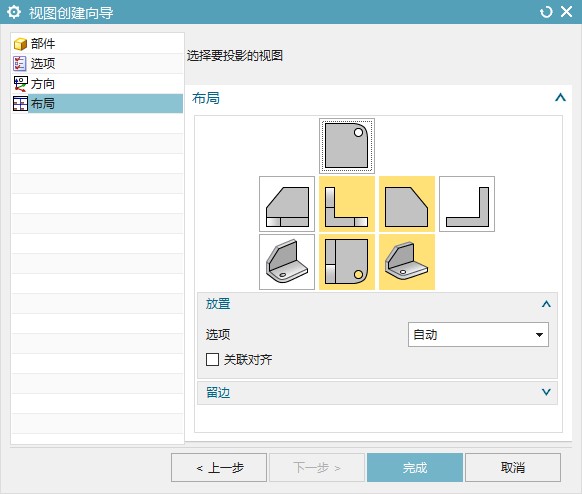This screenshot has width=582, height=494.
Task: Click the 完成 button
Action: point(415,467)
